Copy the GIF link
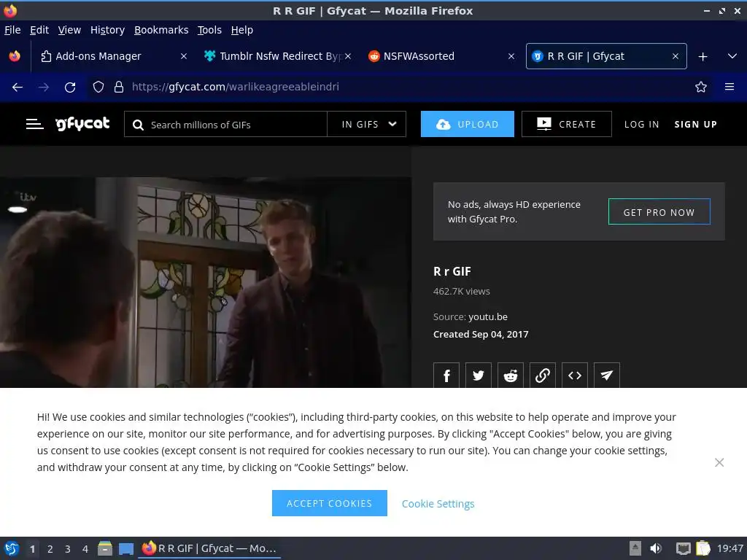This screenshot has width=747, height=560. [543, 376]
